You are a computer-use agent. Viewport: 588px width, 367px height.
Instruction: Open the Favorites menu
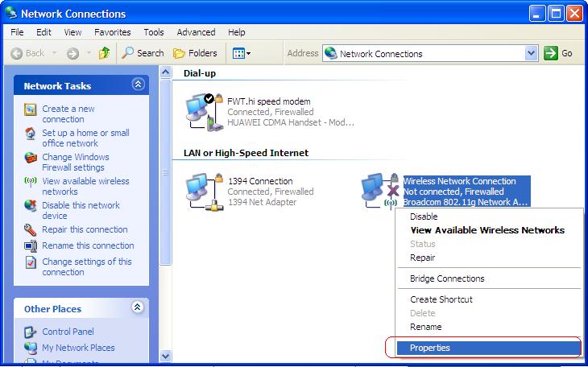click(x=113, y=32)
